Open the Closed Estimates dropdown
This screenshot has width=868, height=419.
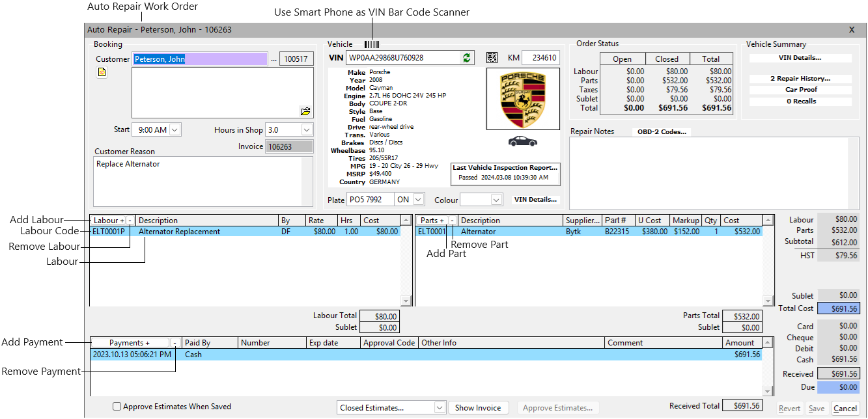pos(439,408)
